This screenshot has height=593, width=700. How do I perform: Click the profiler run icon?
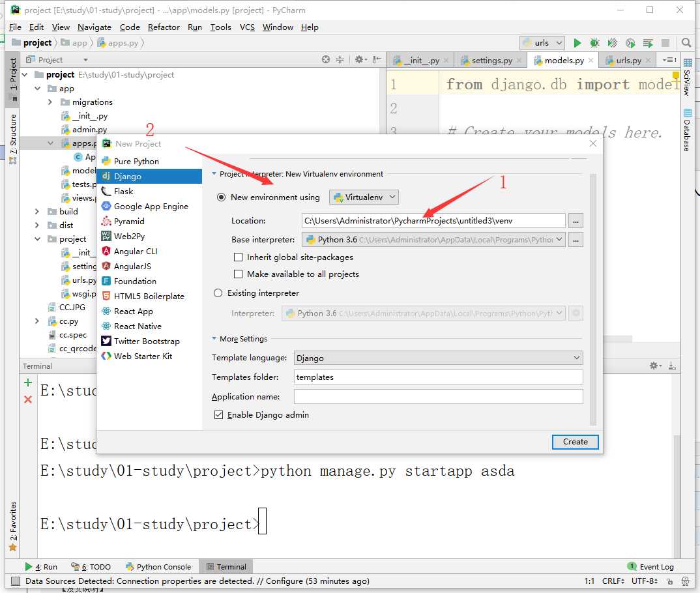click(x=630, y=43)
